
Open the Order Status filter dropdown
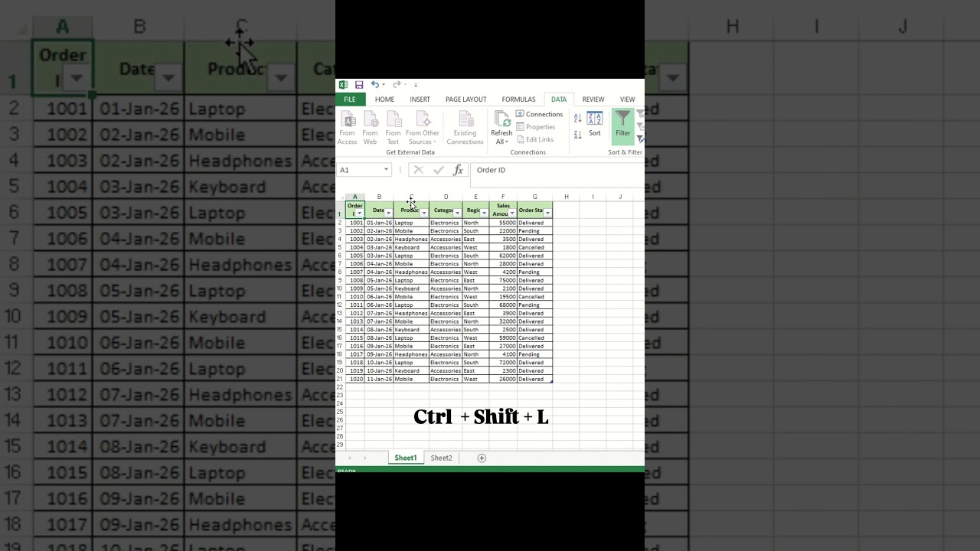[x=547, y=214]
